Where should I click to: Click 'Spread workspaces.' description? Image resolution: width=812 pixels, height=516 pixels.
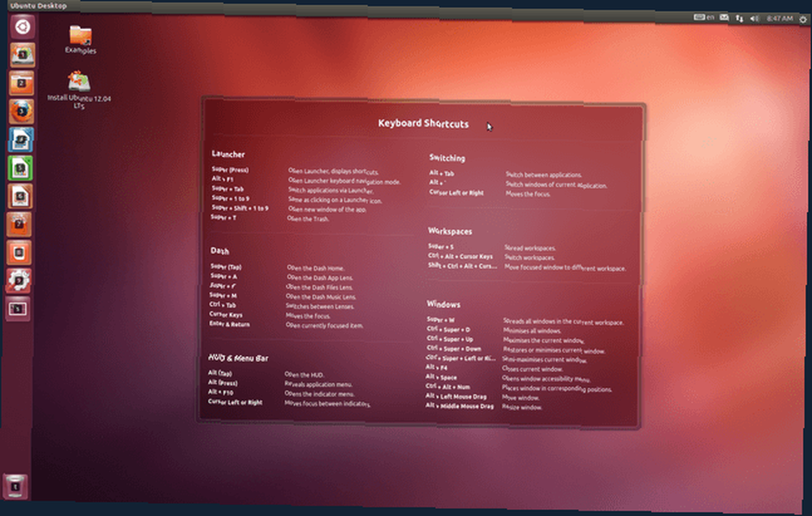(x=530, y=248)
